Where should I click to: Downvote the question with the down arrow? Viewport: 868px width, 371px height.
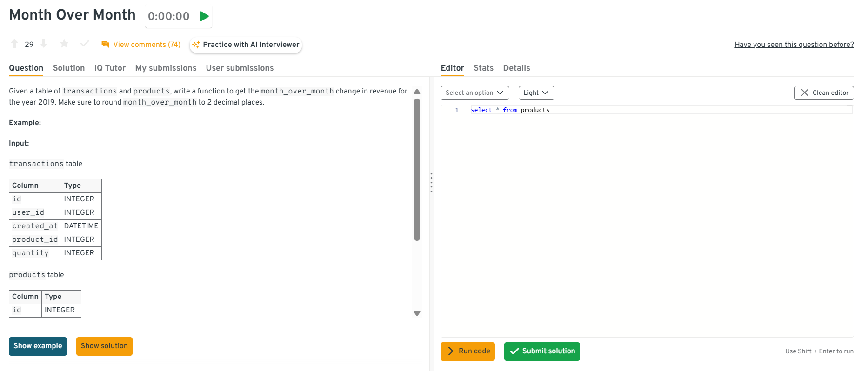click(x=44, y=44)
